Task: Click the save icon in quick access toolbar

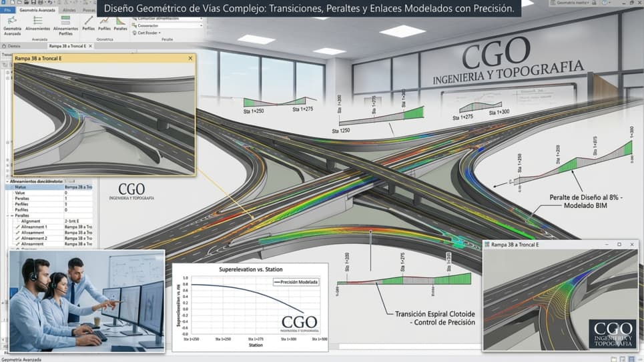Action: coord(33,3)
